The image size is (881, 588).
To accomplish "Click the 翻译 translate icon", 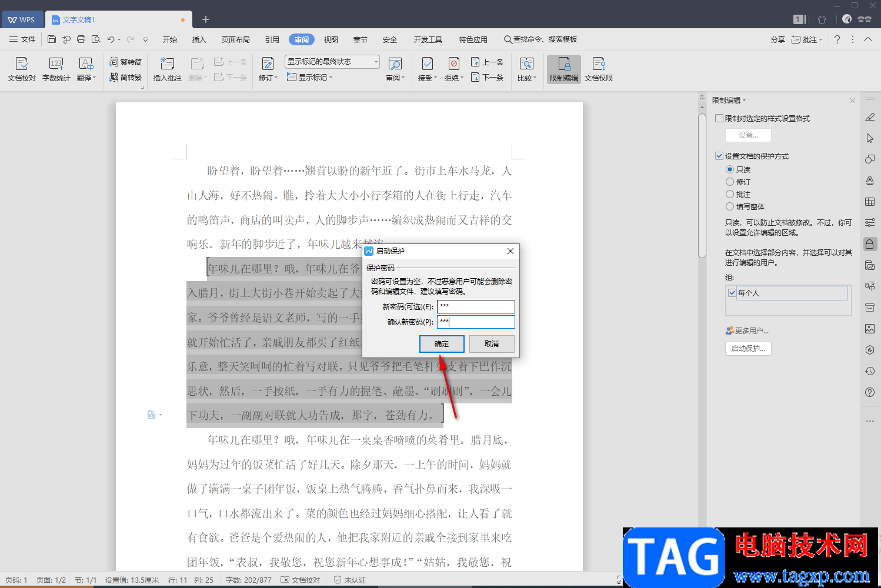I will (86, 69).
